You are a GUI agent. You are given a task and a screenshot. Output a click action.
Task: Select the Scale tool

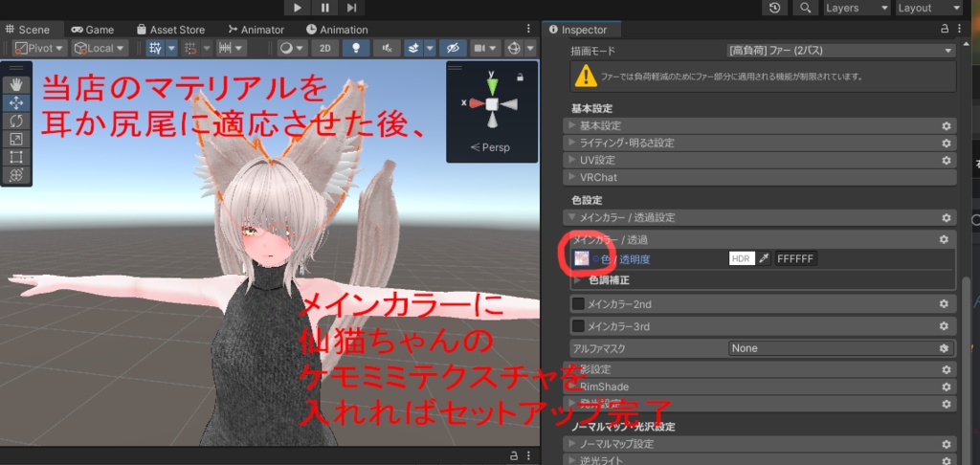pyautogui.click(x=16, y=139)
